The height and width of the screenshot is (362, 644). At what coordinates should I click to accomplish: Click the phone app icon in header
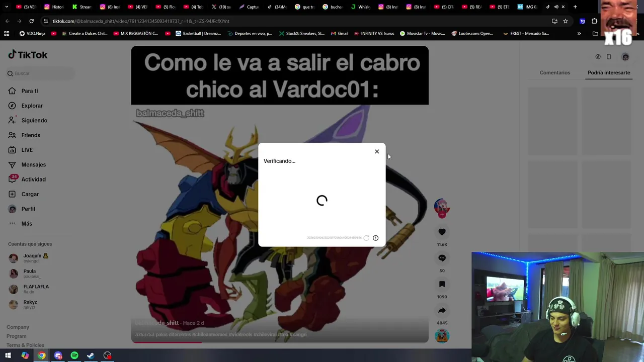click(x=609, y=57)
